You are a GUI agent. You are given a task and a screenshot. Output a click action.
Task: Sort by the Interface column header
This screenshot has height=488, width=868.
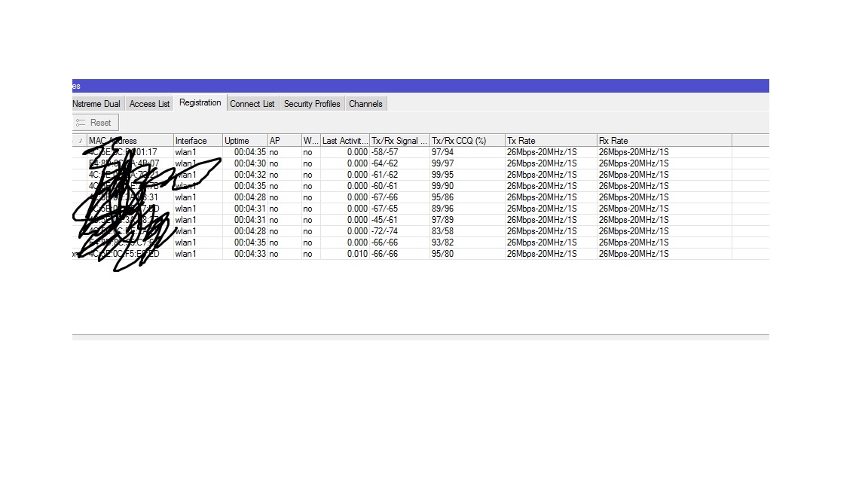click(x=198, y=141)
